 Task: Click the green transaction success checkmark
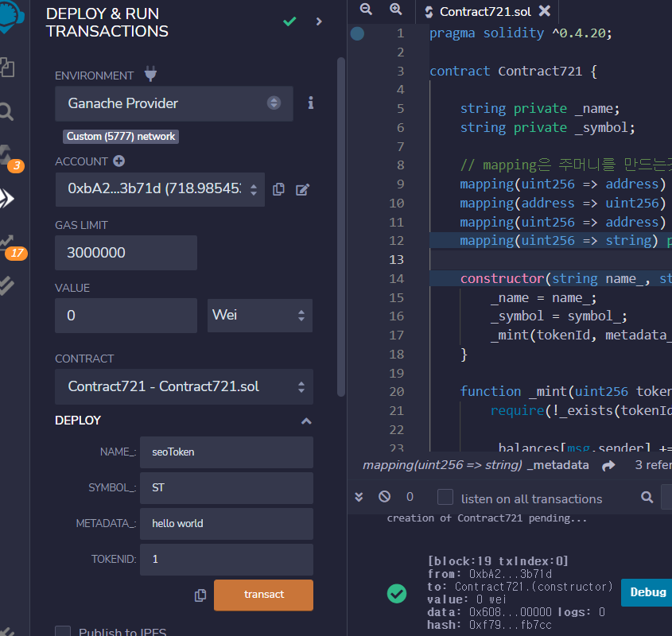(397, 594)
